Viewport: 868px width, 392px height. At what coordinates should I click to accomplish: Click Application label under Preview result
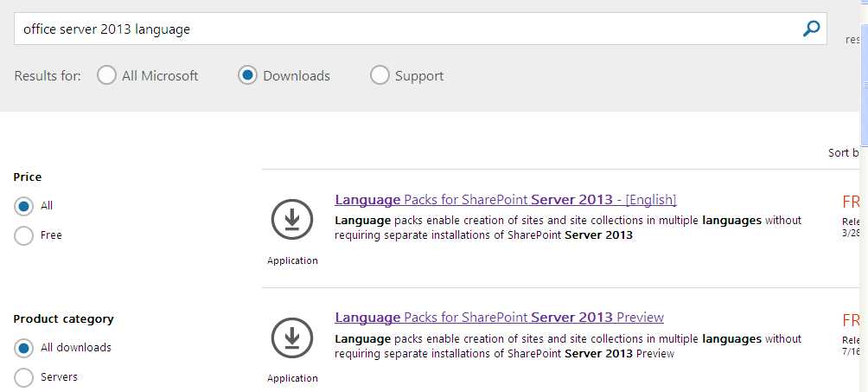(292, 379)
